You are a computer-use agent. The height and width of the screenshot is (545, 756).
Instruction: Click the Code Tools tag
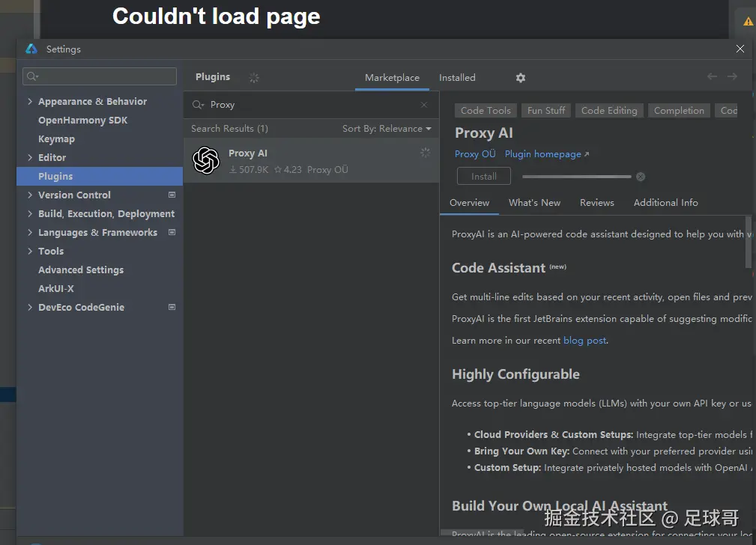tap(486, 111)
